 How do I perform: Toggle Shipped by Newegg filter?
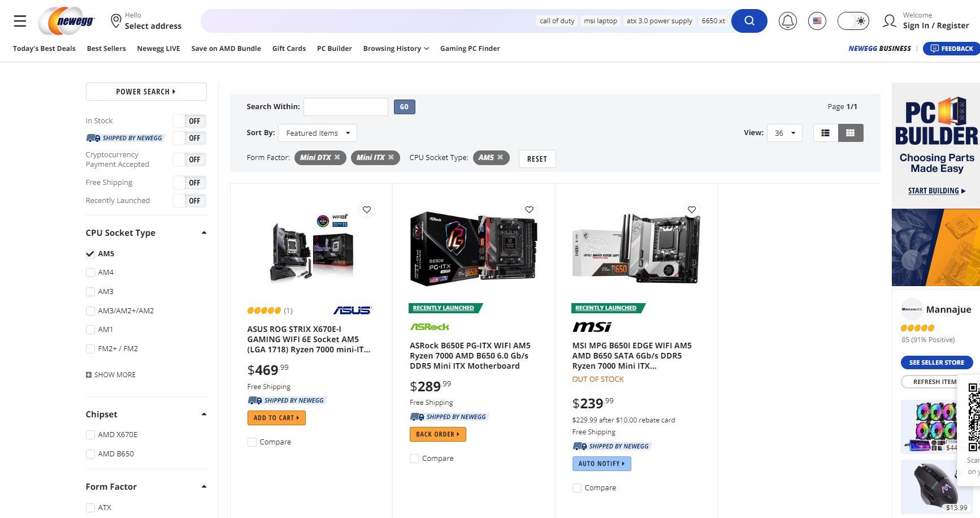click(189, 138)
